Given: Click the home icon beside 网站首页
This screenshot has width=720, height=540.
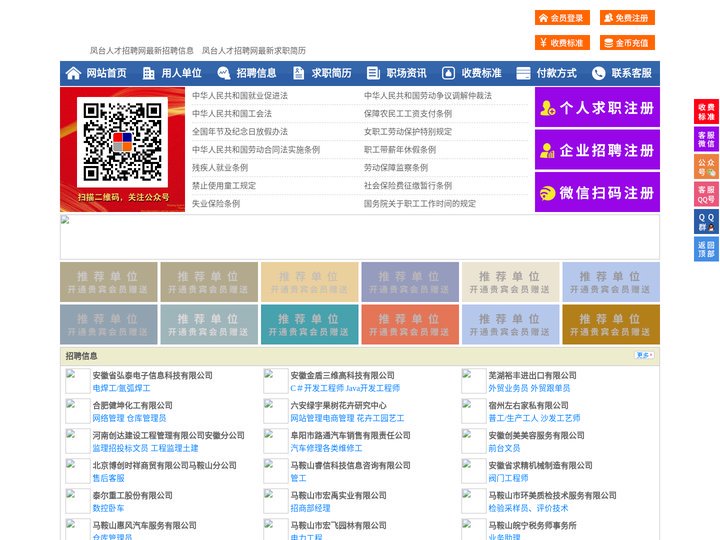Looking at the screenshot, I should point(73,73).
